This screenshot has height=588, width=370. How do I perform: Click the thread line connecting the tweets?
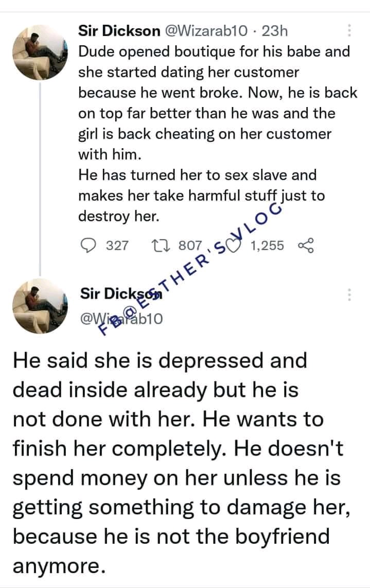pos(40,179)
